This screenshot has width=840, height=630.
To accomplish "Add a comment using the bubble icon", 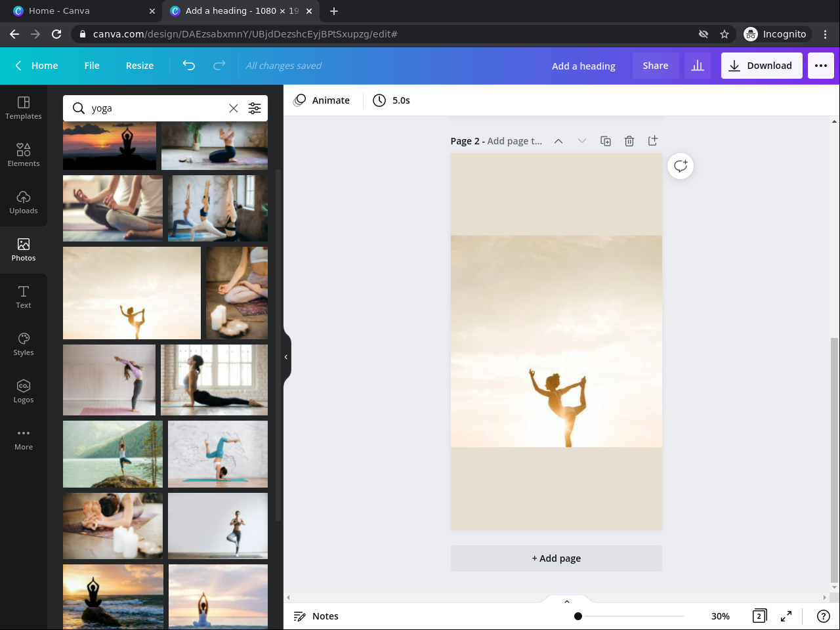I will [681, 166].
